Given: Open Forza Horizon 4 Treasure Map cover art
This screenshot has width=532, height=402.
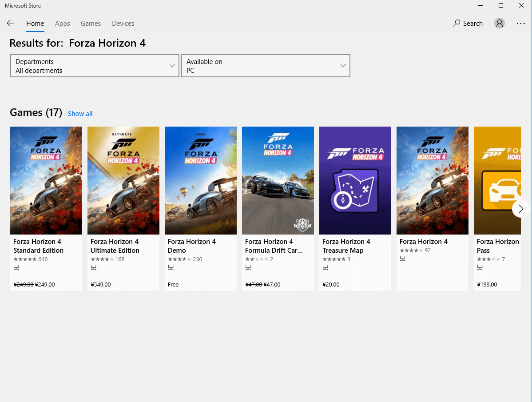Looking at the screenshot, I should coord(355,180).
